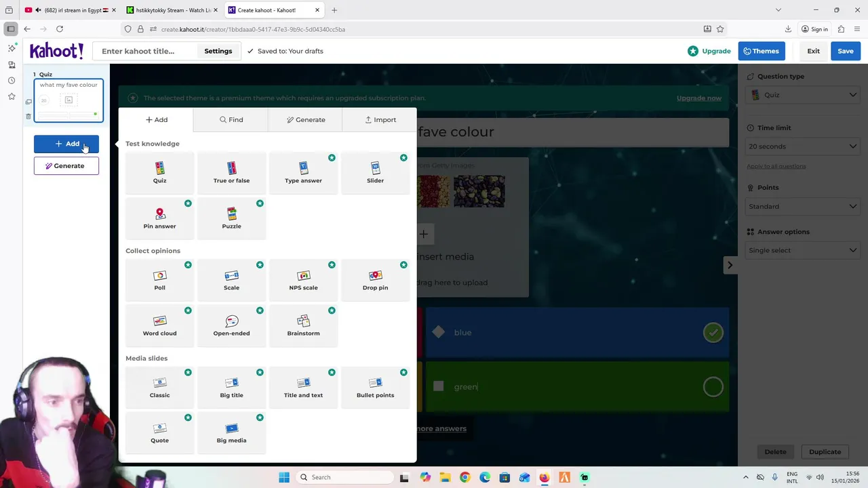Select the Scale opinion type
Viewport: 868px width, 488px height.
pos(231,280)
